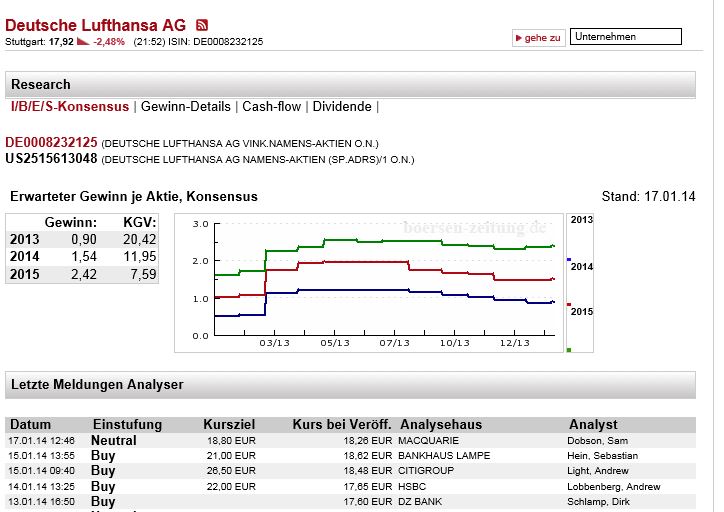This screenshot has width=724, height=512.
Task: Click the HSBC analyst house name
Action: [x=412, y=487]
